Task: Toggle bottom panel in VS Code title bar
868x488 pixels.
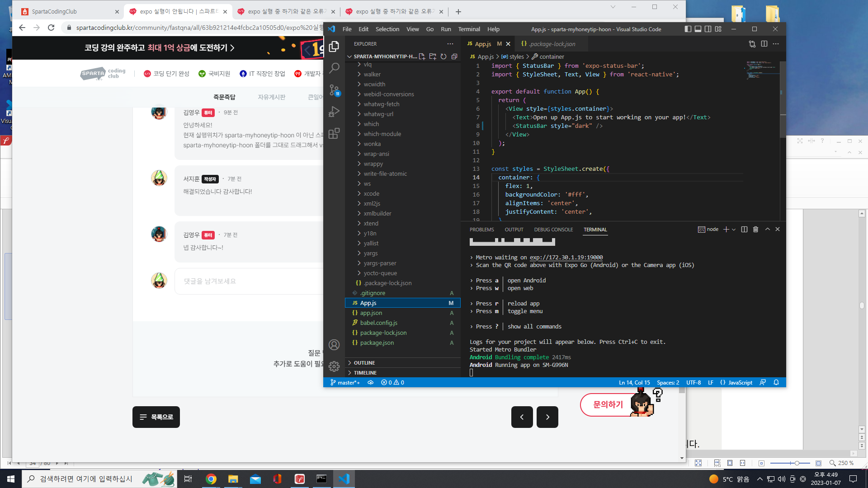Action: coord(698,29)
